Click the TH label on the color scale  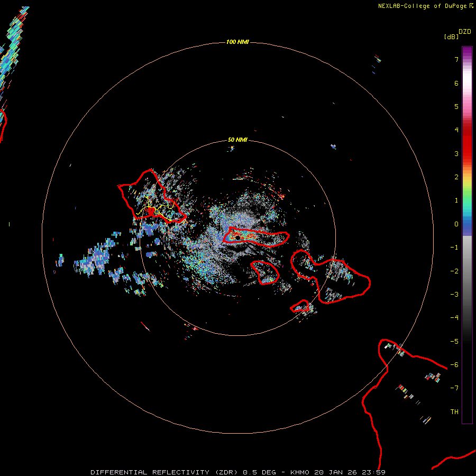[x=454, y=412]
